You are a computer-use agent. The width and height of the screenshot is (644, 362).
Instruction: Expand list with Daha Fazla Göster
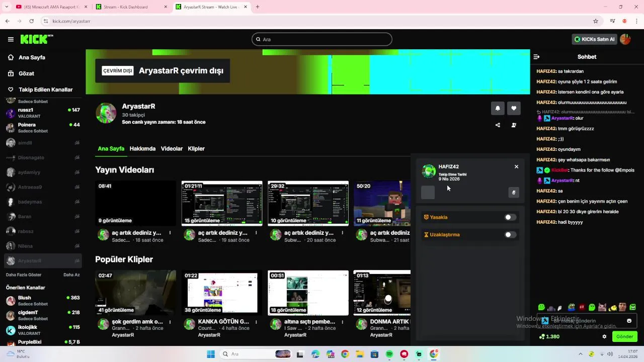click(x=24, y=275)
